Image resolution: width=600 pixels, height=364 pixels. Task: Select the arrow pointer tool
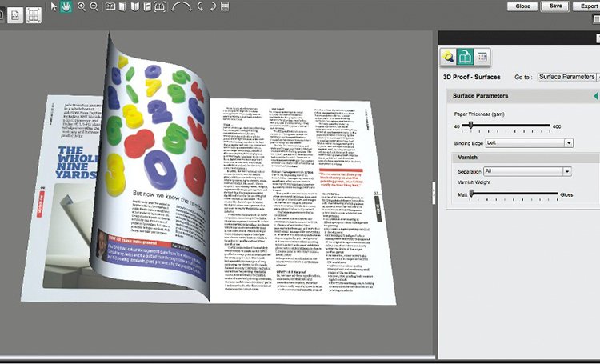(54, 6)
